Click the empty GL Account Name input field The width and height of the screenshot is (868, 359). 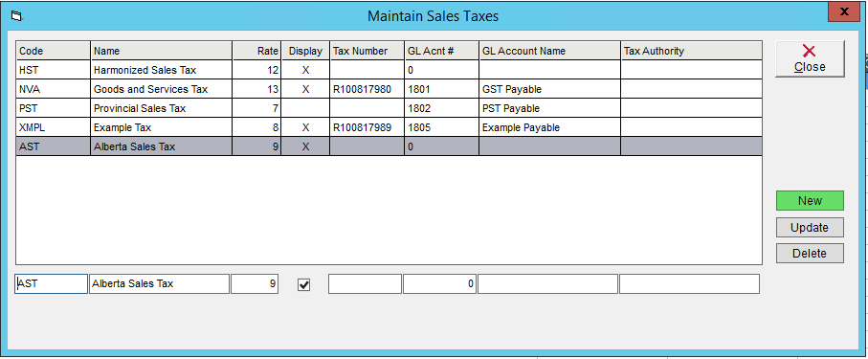547,283
